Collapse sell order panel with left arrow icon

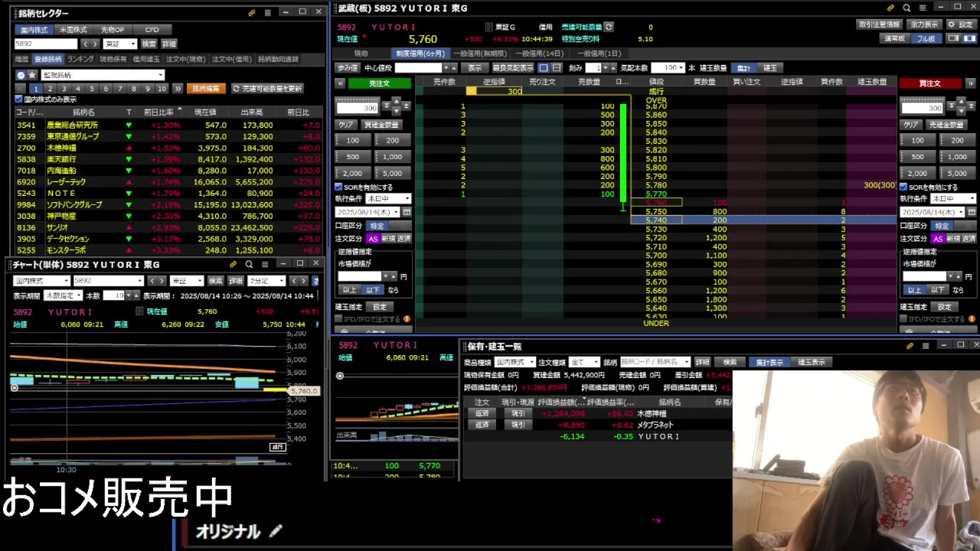[340, 83]
